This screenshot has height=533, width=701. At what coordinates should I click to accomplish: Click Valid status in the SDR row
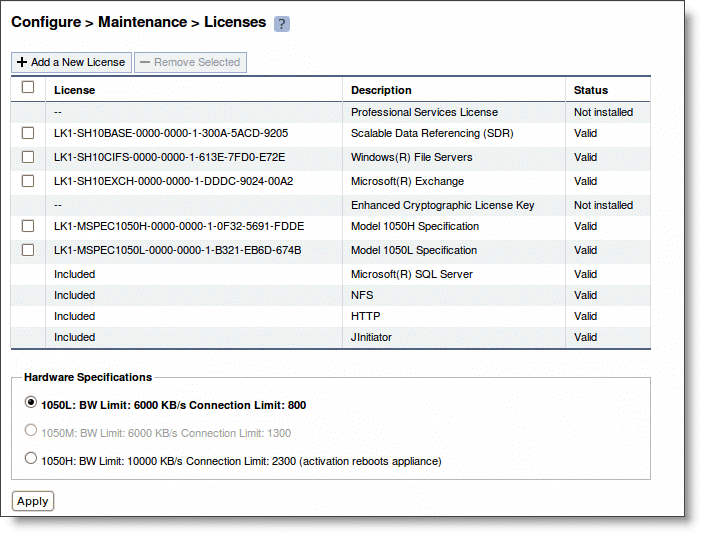(x=586, y=133)
